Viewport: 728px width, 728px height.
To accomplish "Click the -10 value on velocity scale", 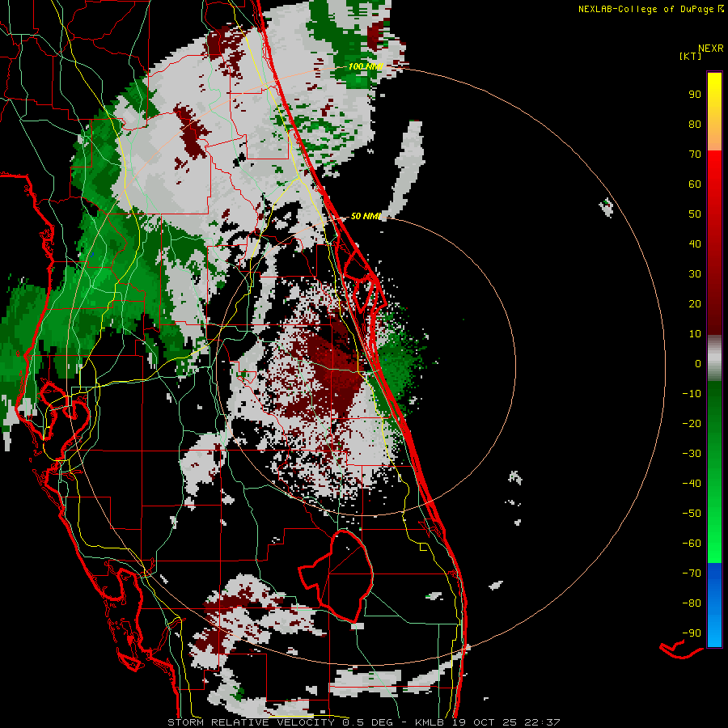I will tap(692, 394).
